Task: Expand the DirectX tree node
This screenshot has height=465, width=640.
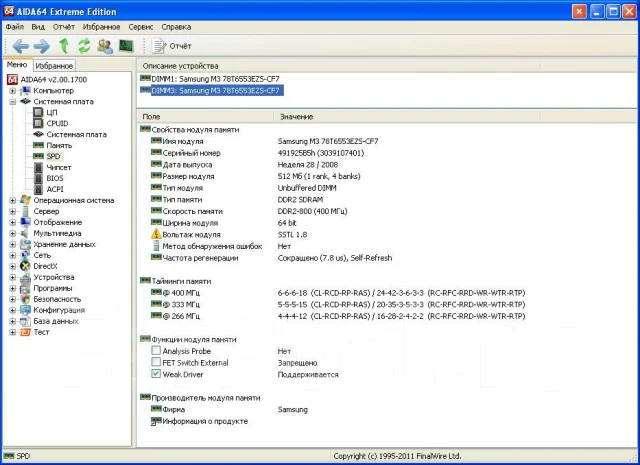Action: coord(13,266)
